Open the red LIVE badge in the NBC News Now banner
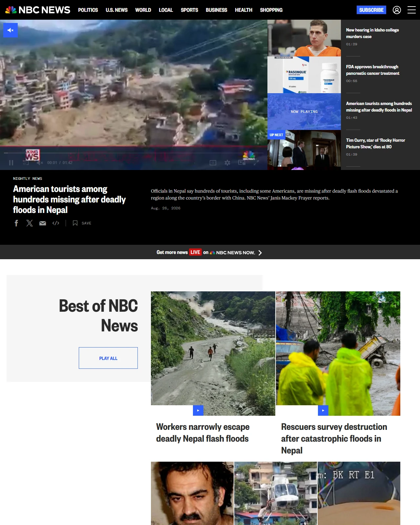The width and height of the screenshot is (420, 525). pos(195,252)
